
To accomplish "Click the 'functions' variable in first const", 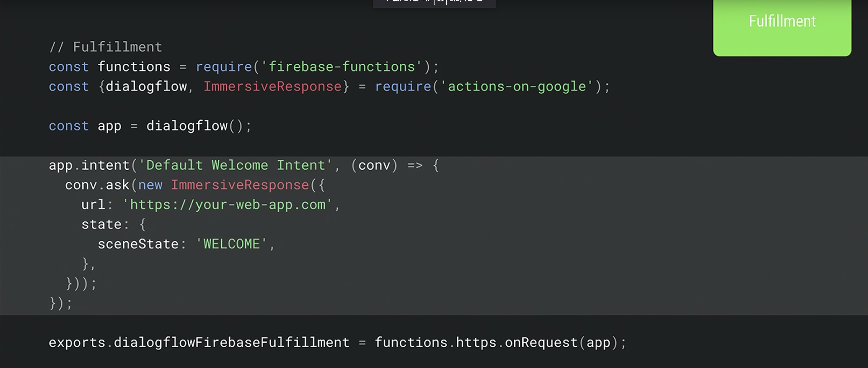I will click(134, 67).
